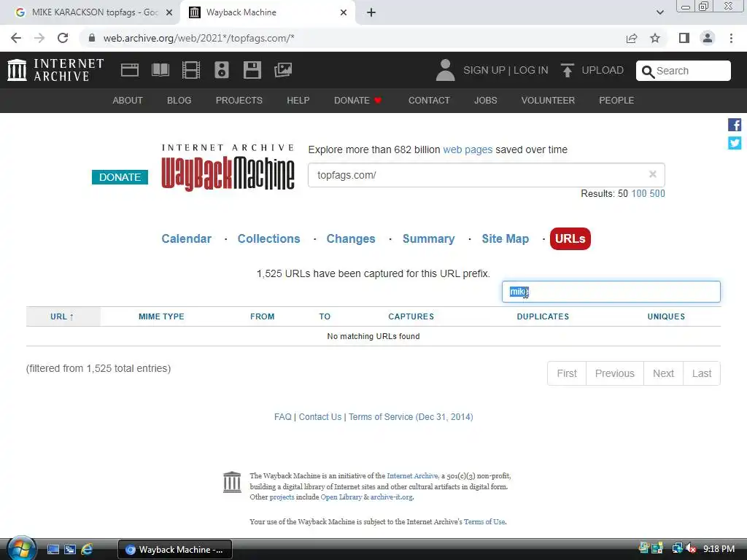
Task: Sort by the UNIQUES column
Action: [x=666, y=316]
